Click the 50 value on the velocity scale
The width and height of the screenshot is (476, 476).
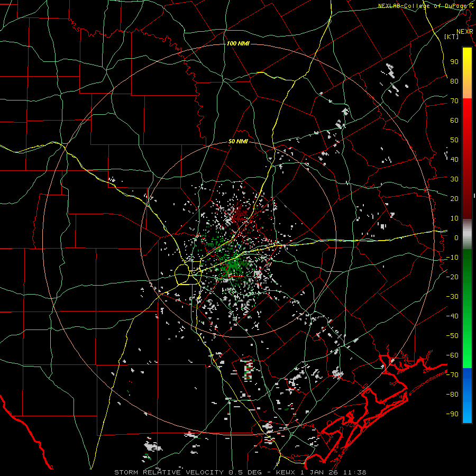pyautogui.click(x=454, y=140)
